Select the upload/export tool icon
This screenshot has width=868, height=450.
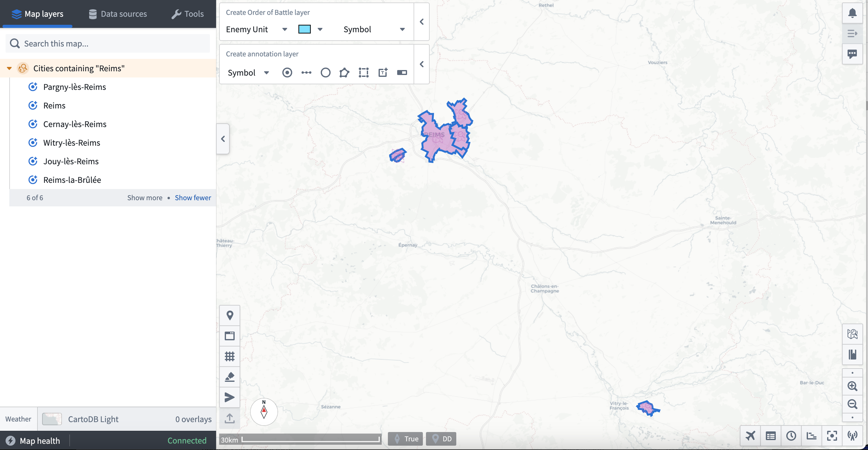pos(230,417)
